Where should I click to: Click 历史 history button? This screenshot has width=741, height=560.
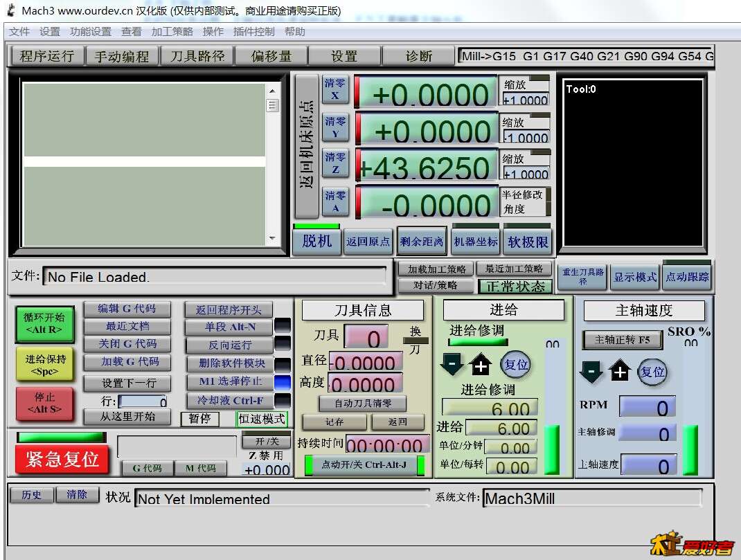coord(31,494)
